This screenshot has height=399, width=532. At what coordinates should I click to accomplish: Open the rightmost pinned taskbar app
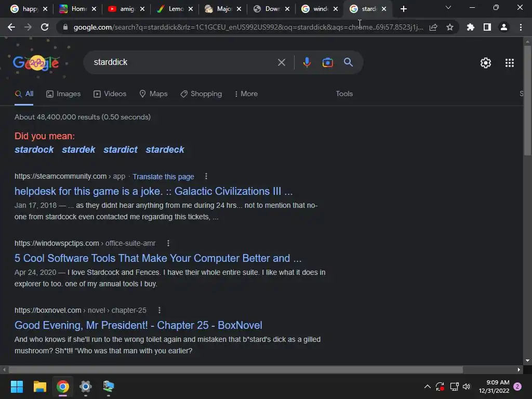pyautogui.click(x=109, y=387)
